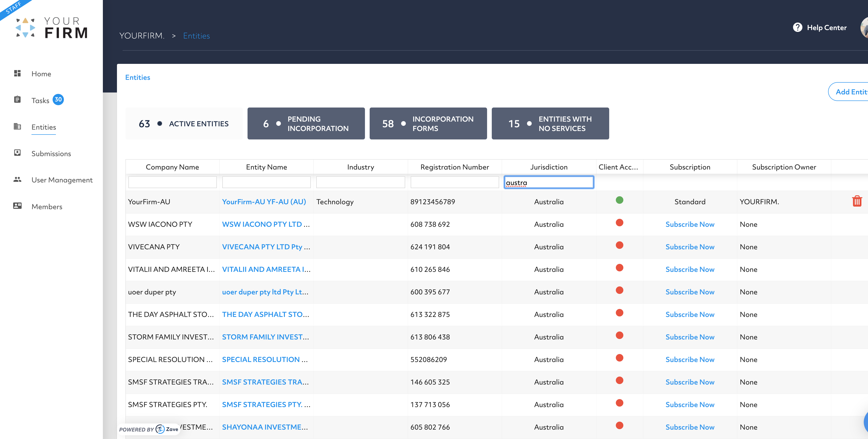
Task: Click Subscribe Now for SPECIAL RESOLUTION
Action: (690, 360)
